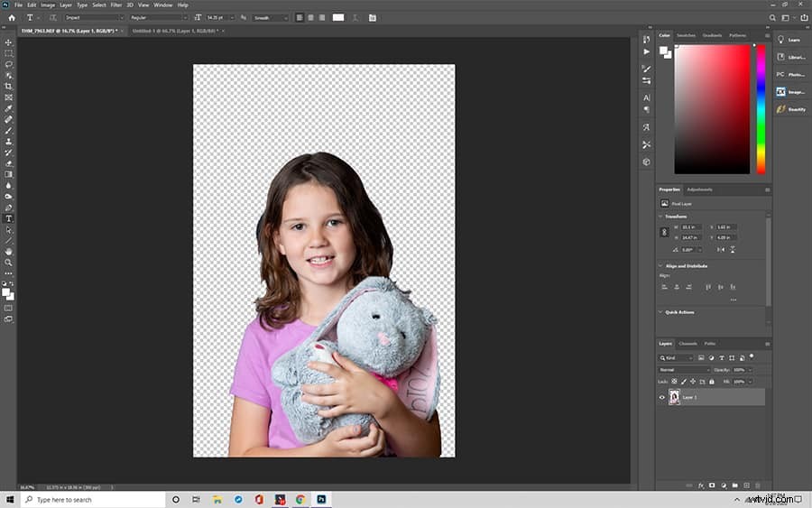
Task: Collapse the Quick Actions section
Action: (660, 312)
